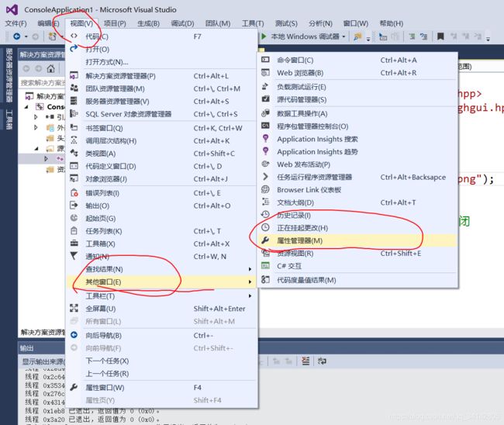
Task: Expand 工具栏(T) submenu arrow
Action: [250, 295]
